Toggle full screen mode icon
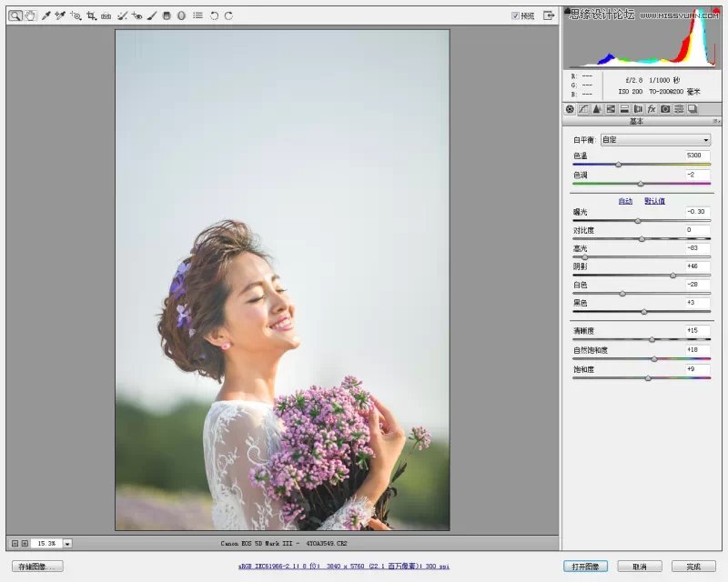Screen dimensions: 728x582 coord(549,15)
